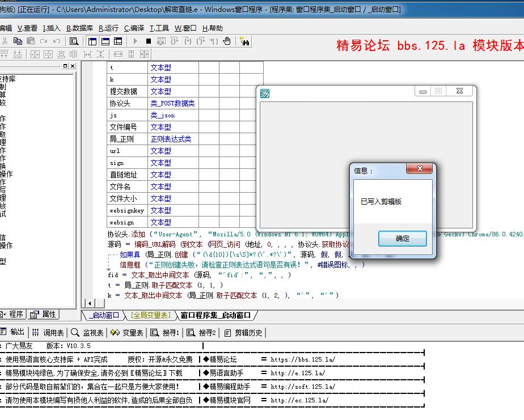This screenshot has width=524, height=420.
Task: Click the magnifier search toolbar icon
Action: point(74,41)
